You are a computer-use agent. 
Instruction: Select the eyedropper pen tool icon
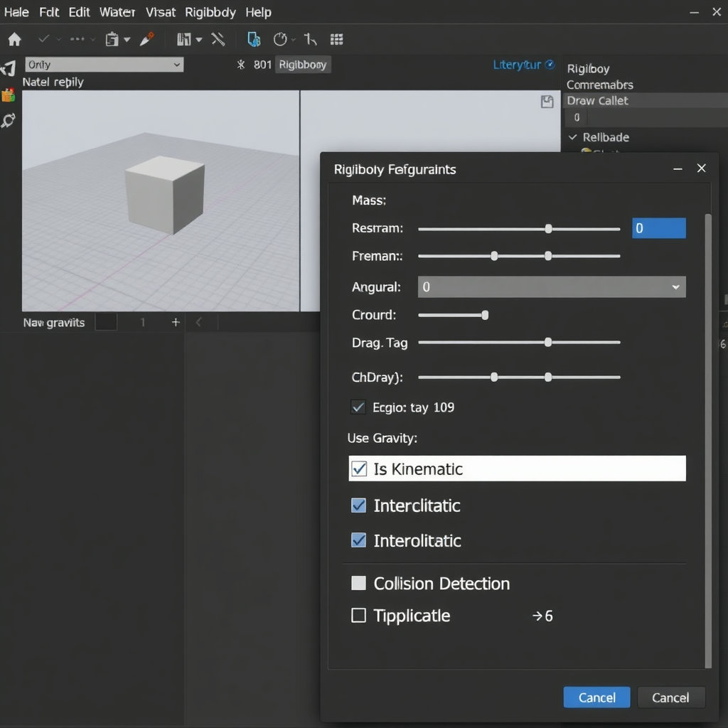[146, 39]
